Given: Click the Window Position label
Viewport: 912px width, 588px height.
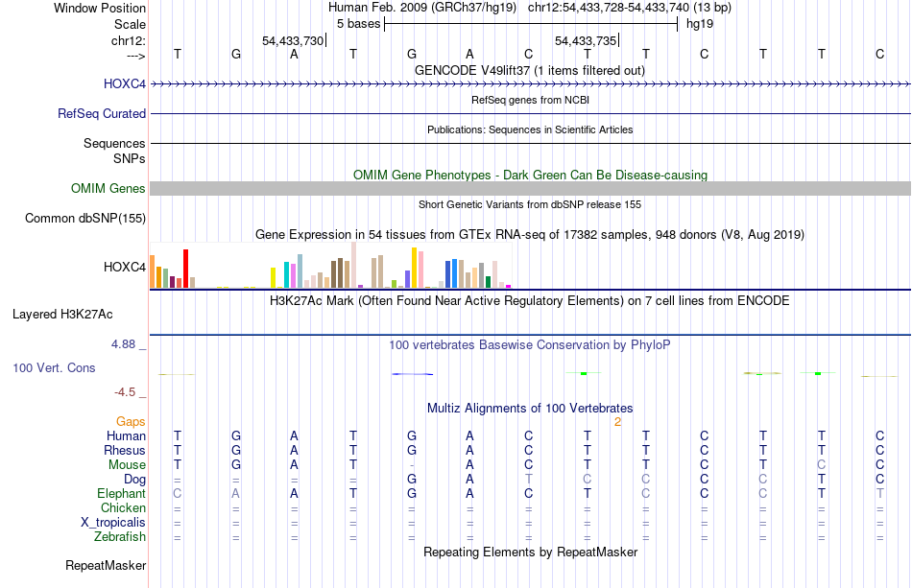Looking at the screenshot, I should pos(100,8).
